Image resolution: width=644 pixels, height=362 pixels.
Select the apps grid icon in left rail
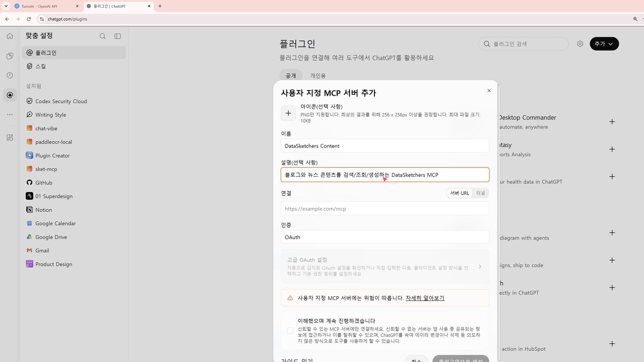pyautogui.click(x=10, y=138)
